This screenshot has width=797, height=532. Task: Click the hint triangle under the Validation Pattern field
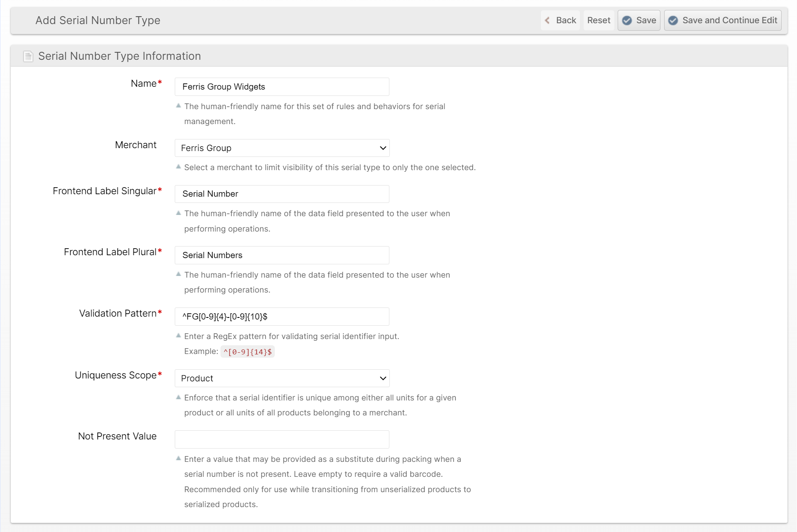(x=178, y=335)
